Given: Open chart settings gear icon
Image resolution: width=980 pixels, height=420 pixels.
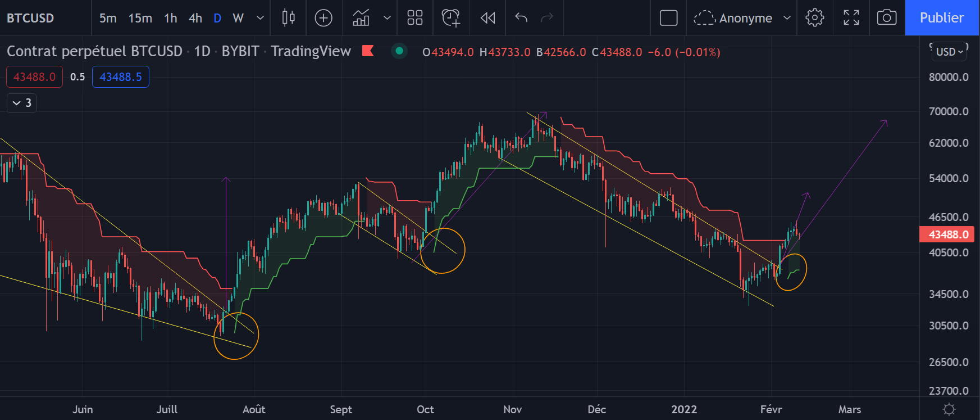Looking at the screenshot, I should [815, 18].
